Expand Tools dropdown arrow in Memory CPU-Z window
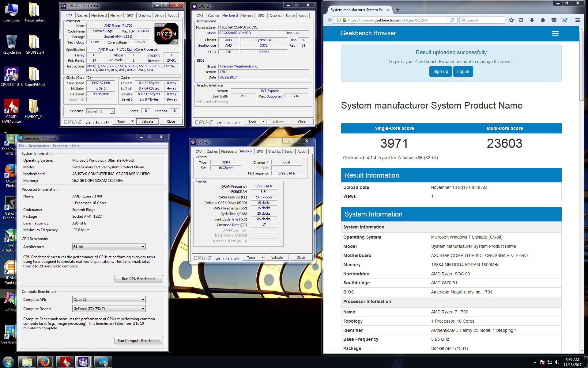This screenshot has height=368, width=588. pyautogui.click(x=262, y=258)
